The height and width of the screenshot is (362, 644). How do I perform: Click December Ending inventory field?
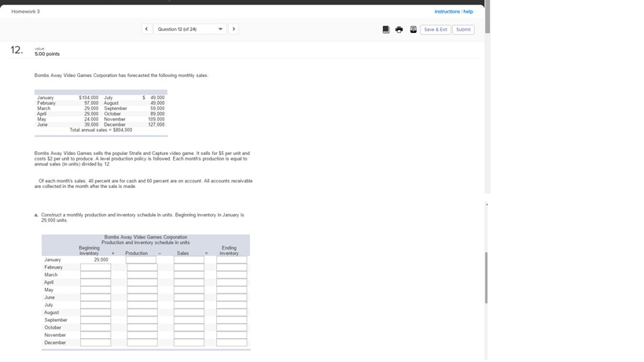click(232, 342)
